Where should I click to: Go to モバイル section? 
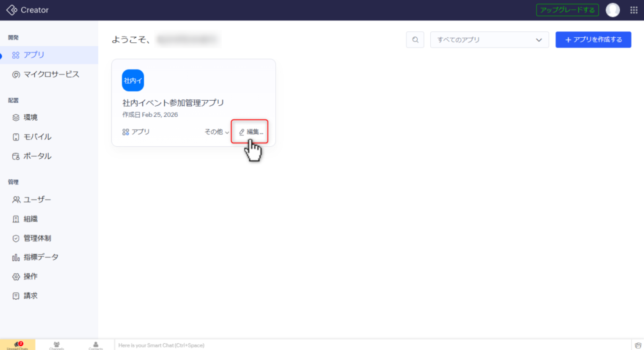37,137
